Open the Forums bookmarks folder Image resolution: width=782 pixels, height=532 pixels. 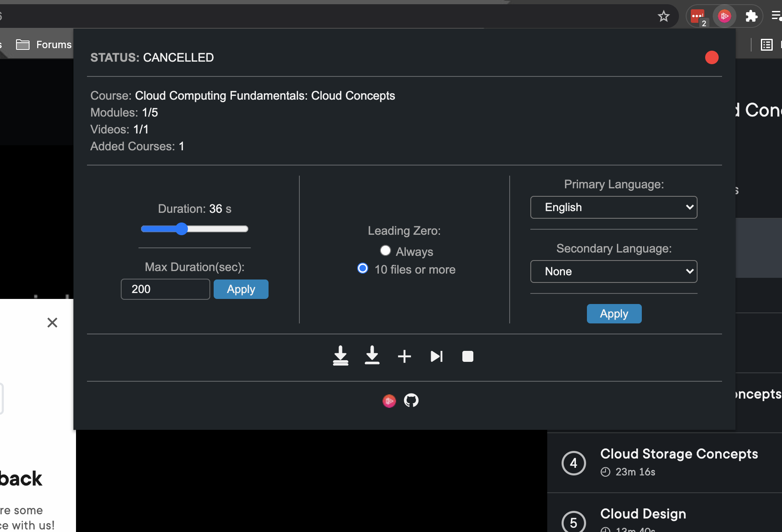point(44,44)
